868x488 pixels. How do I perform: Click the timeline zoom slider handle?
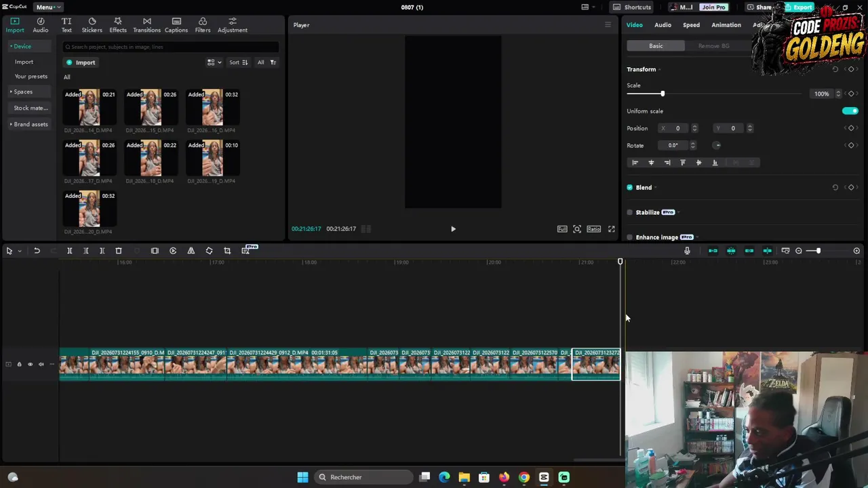[x=818, y=251]
